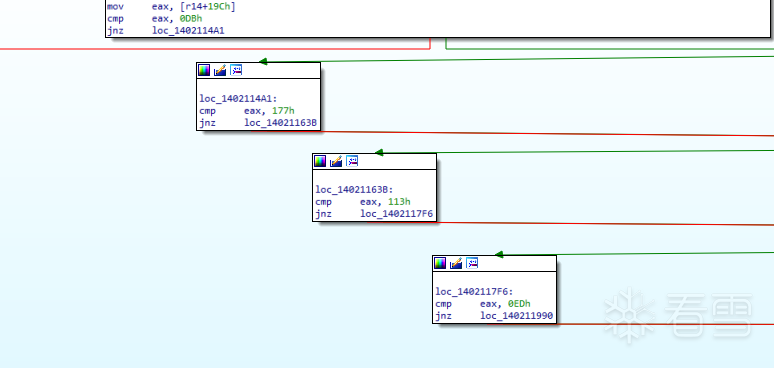
Task: Click mov mnemonic in top block
Action: [x=115, y=7]
